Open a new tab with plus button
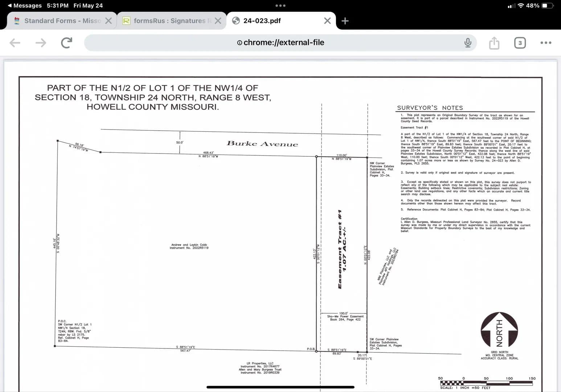 [345, 21]
